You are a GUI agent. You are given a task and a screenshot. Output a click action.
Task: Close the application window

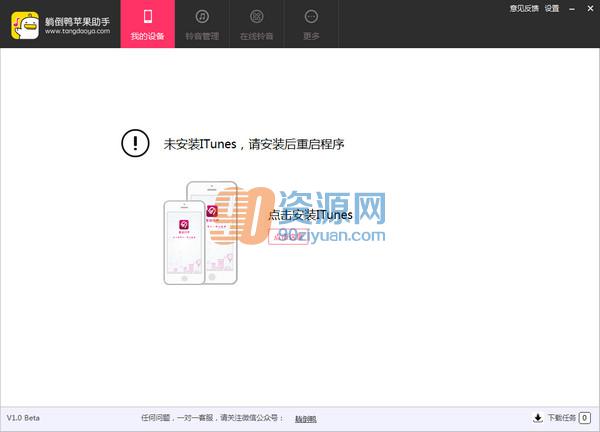click(590, 8)
